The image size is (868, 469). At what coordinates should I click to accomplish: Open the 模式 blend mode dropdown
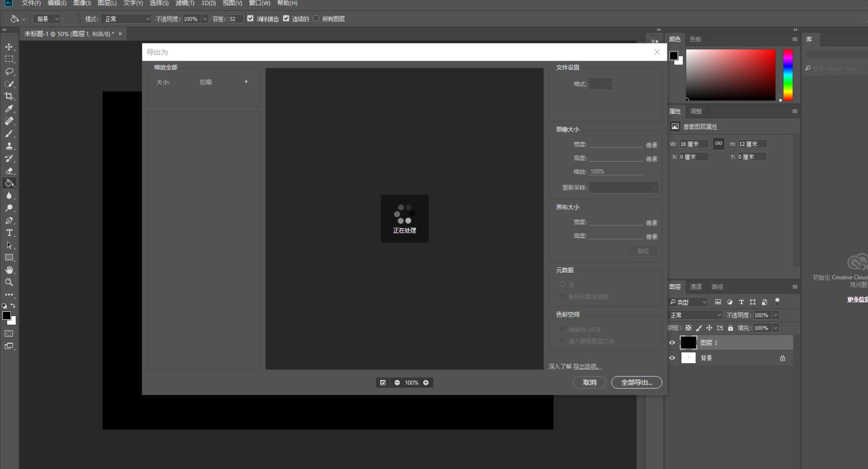click(126, 19)
